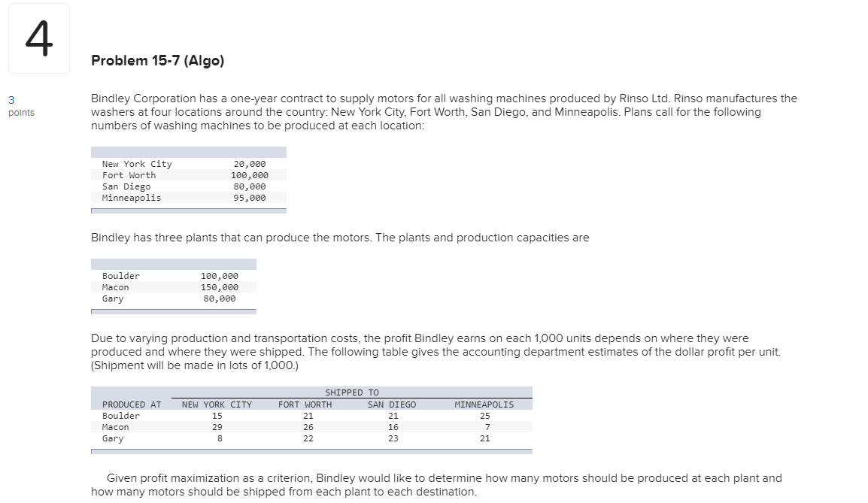This screenshot has width=868, height=503.
Task: Select Macon capacity value 150,000
Action: [x=220, y=287]
